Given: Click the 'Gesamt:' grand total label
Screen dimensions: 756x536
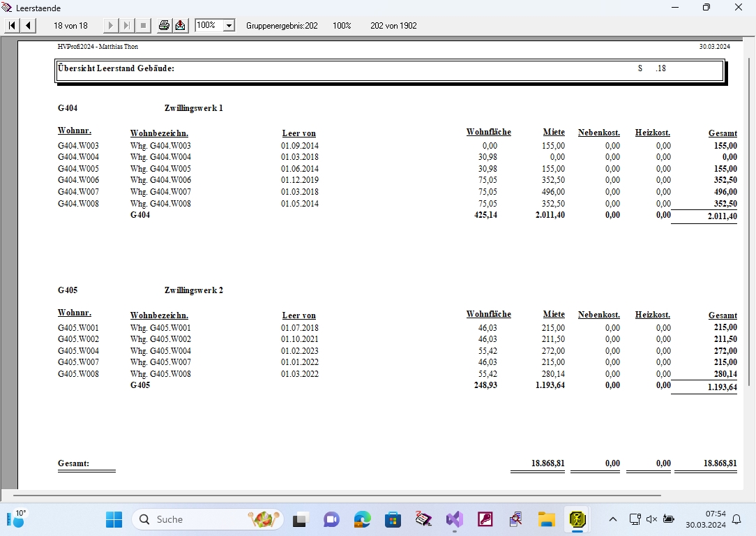Looking at the screenshot, I should pyautogui.click(x=73, y=463).
